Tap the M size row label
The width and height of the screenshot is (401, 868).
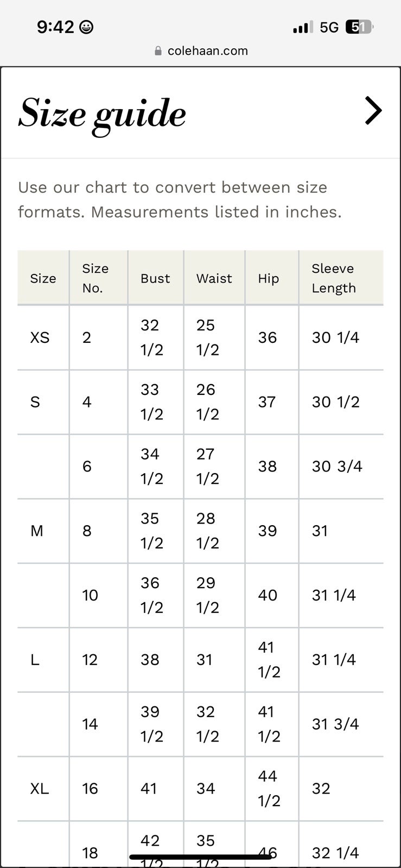37,531
